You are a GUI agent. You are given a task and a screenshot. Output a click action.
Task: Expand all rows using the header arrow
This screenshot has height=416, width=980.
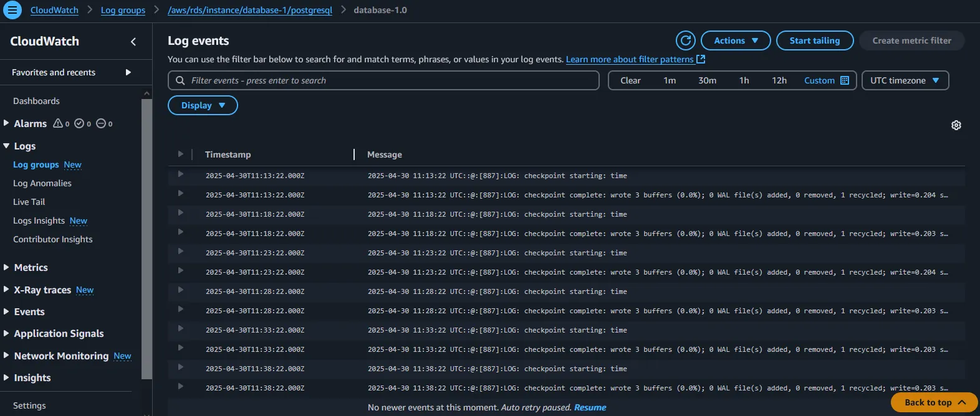[181, 154]
